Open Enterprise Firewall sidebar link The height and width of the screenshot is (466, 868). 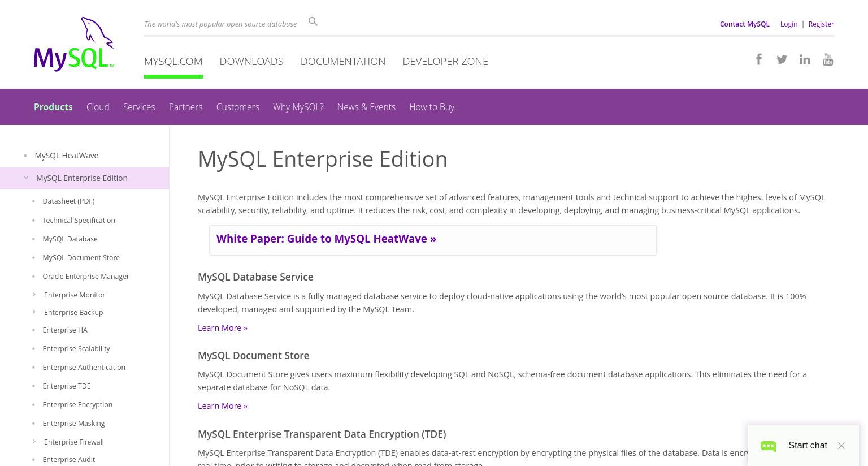pyautogui.click(x=74, y=442)
